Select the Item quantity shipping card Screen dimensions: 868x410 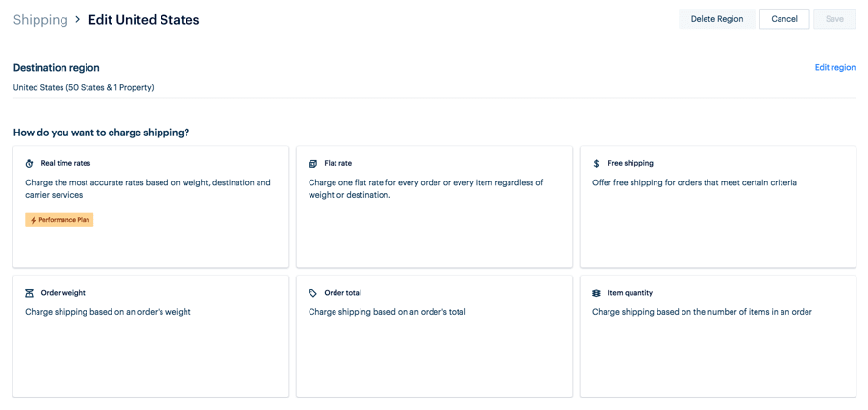pyautogui.click(x=718, y=336)
